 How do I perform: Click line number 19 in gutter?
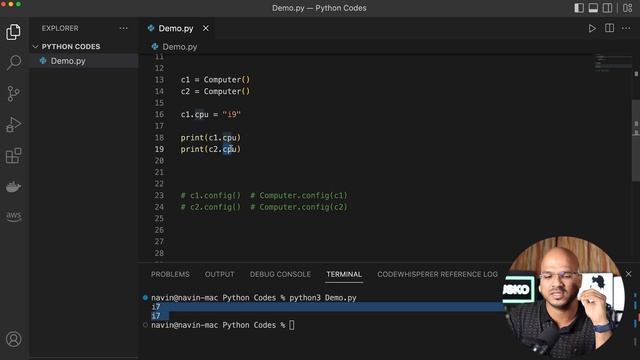tap(159, 149)
